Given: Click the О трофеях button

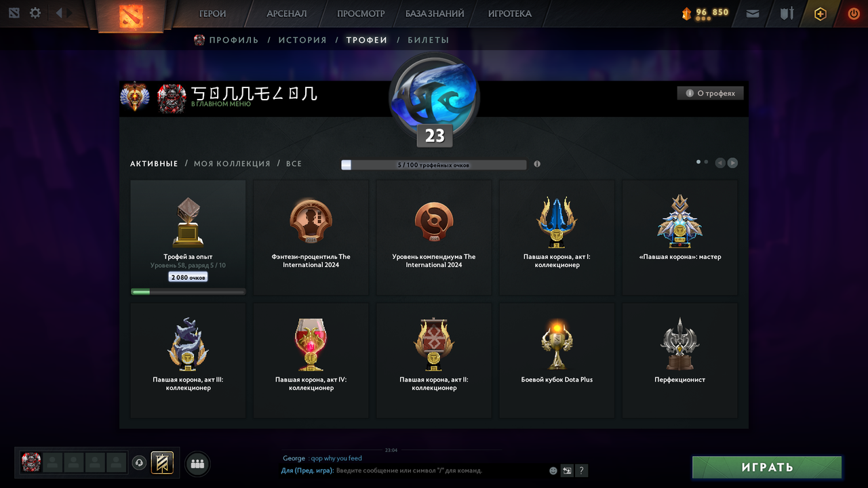Looking at the screenshot, I should (710, 93).
